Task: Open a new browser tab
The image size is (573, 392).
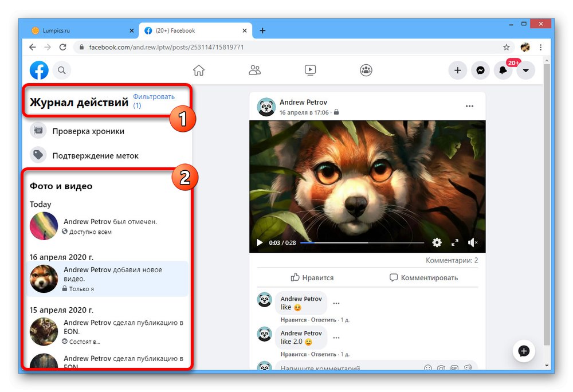Action: [262, 31]
